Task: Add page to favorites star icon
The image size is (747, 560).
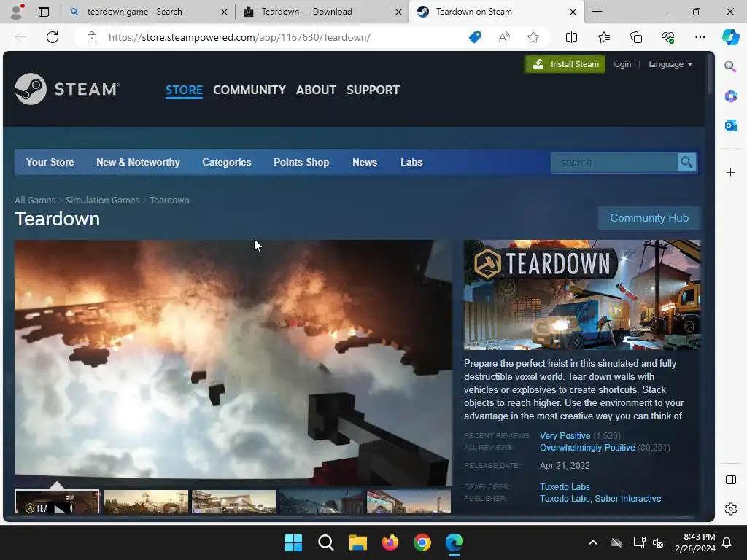Action: pos(533,37)
